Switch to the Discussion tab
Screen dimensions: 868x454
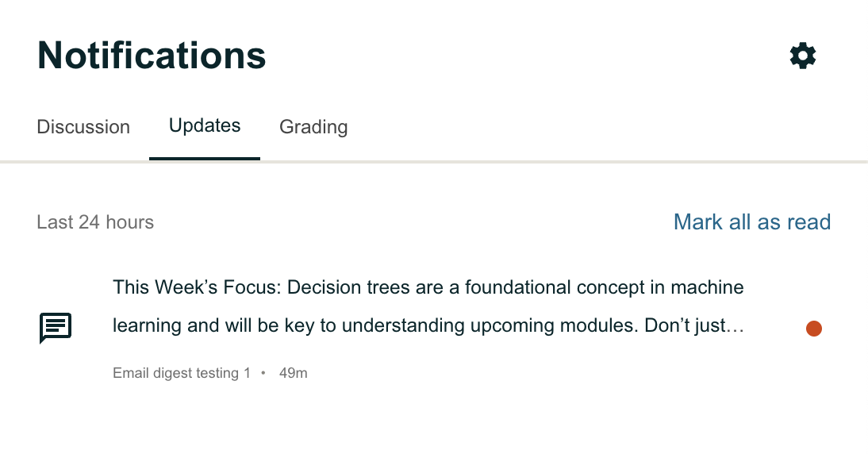click(83, 127)
